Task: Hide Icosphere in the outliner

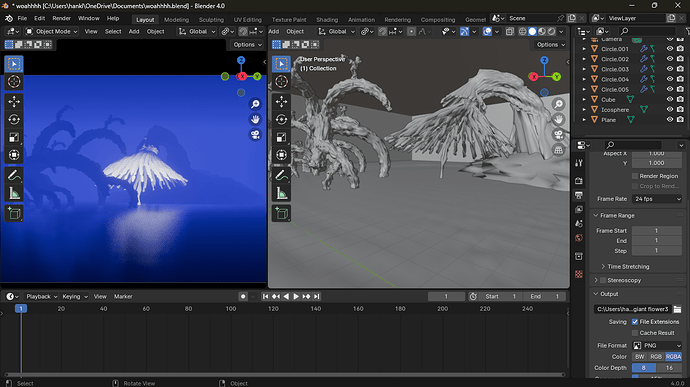Action: click(670, 110)
